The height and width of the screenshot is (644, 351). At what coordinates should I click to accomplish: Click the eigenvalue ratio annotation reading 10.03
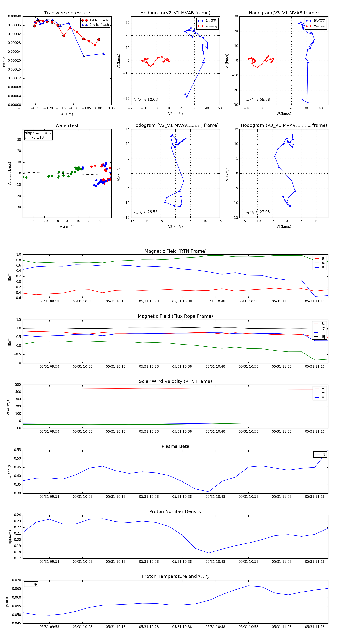[x=146, y=100]
